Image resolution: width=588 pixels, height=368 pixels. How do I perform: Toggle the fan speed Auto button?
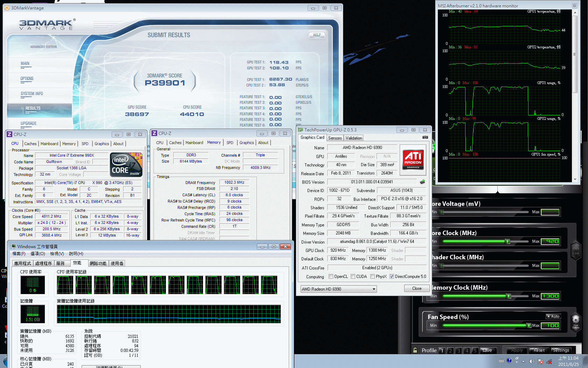tap(553, 316)
